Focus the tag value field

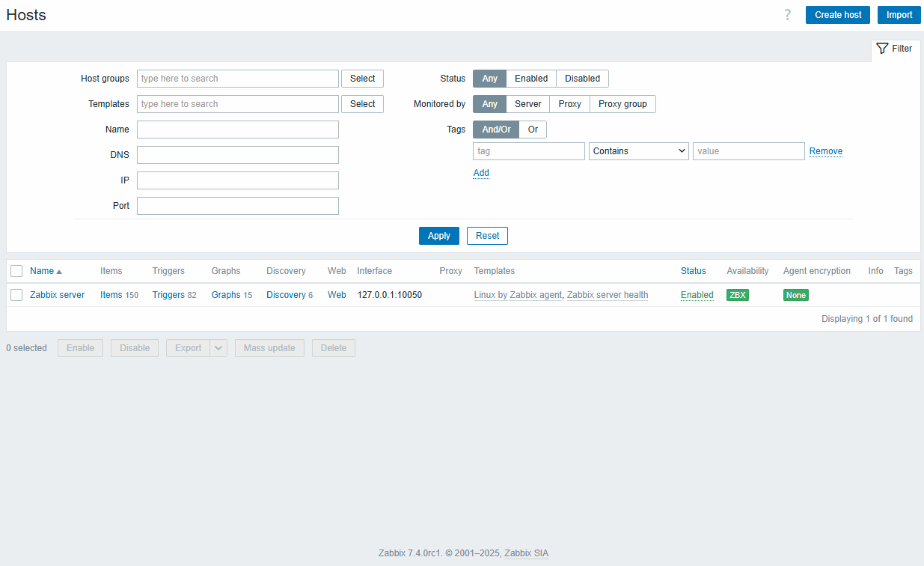[749, 151]
